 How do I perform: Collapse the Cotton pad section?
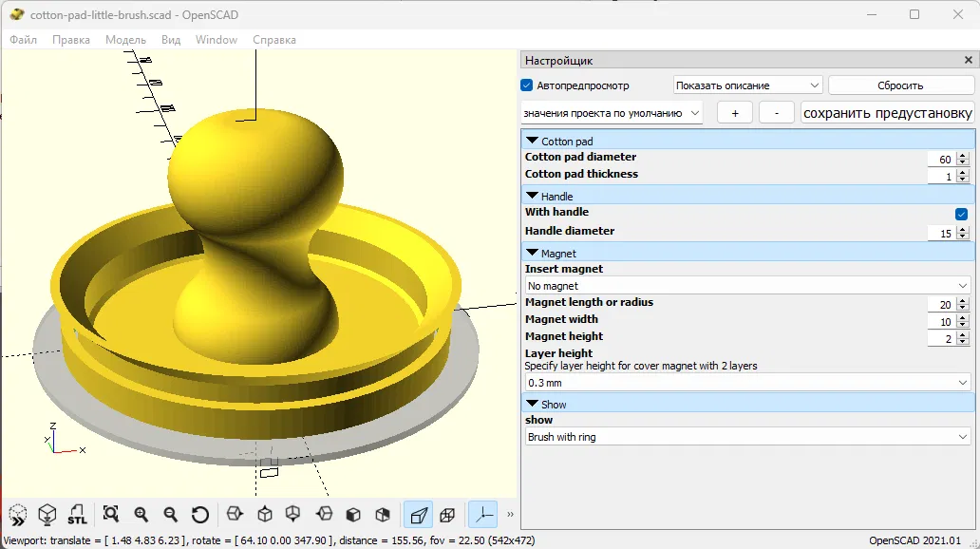pyautogui.click(x=533, y=141)
